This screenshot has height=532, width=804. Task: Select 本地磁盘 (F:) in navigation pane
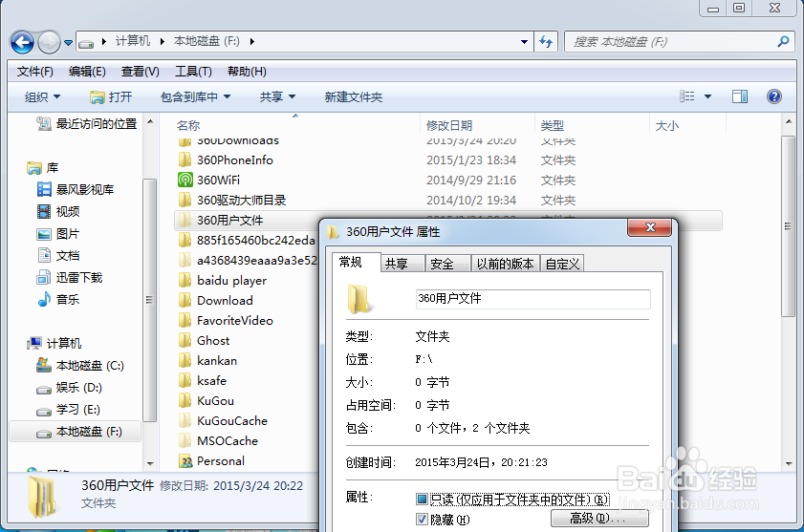point(76,432)
